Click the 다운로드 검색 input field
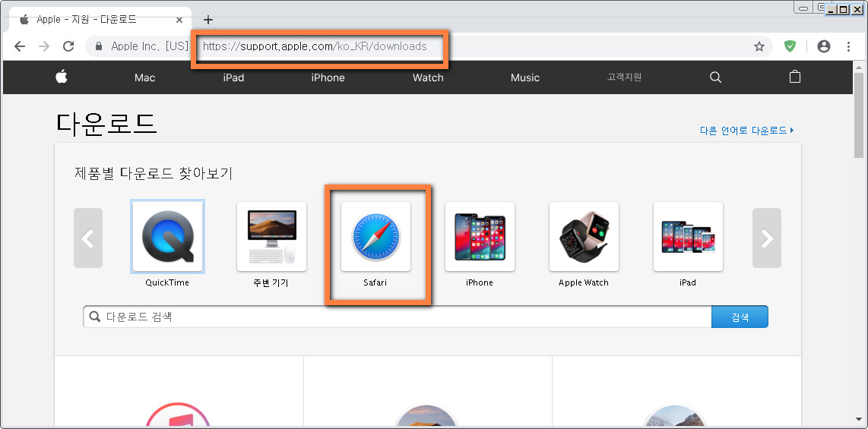Screen dimensions: 868x429 pos(398,317)
